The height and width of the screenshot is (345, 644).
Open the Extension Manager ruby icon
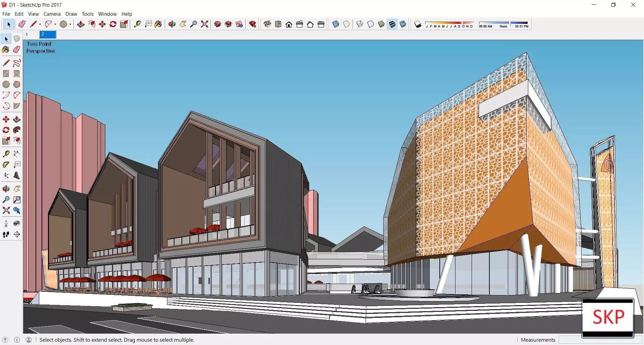[253, 24]
